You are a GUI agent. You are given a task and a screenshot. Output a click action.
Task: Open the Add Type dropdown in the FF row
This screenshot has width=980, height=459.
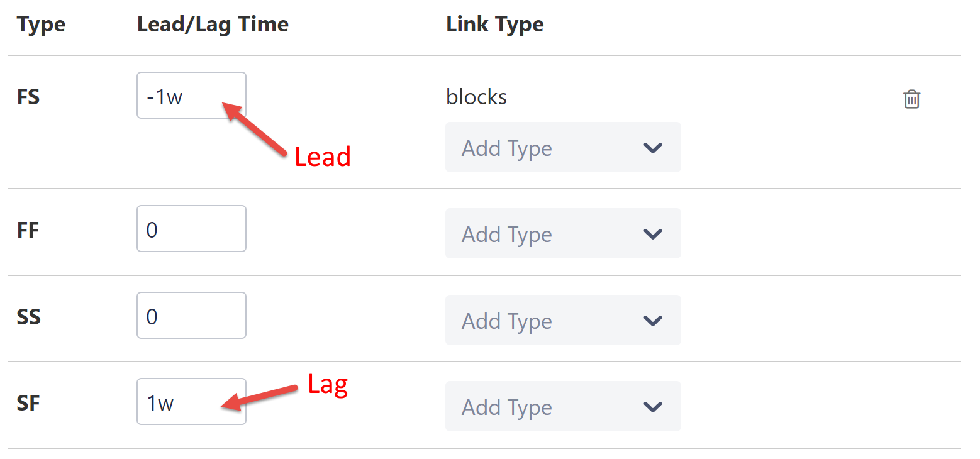tap(563, 234)
